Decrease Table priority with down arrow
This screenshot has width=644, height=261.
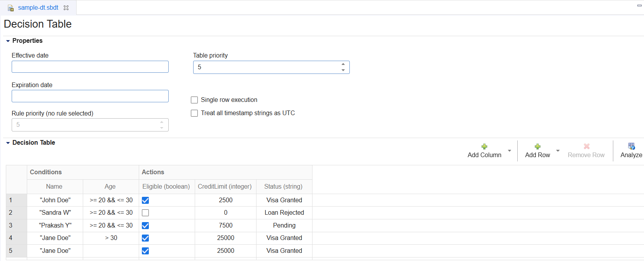pyautogui.click(x=343, y=70)
